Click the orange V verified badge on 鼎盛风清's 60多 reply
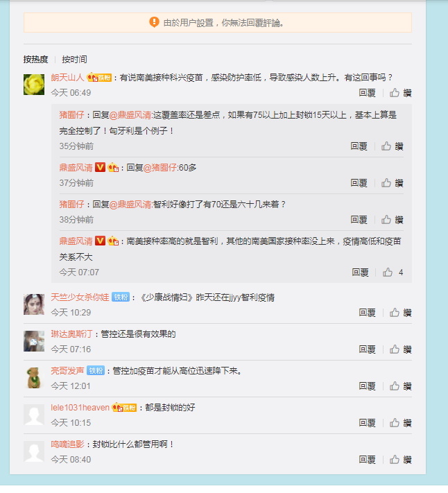Screen dimensions: 448x493 (x=100, y=167)
